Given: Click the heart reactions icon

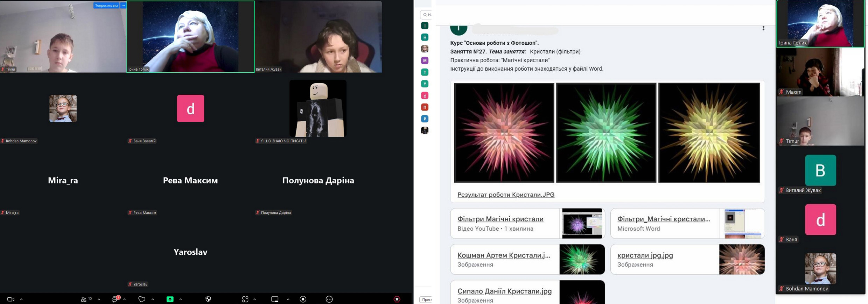Looking at the screenshot, I should (141, 299).
